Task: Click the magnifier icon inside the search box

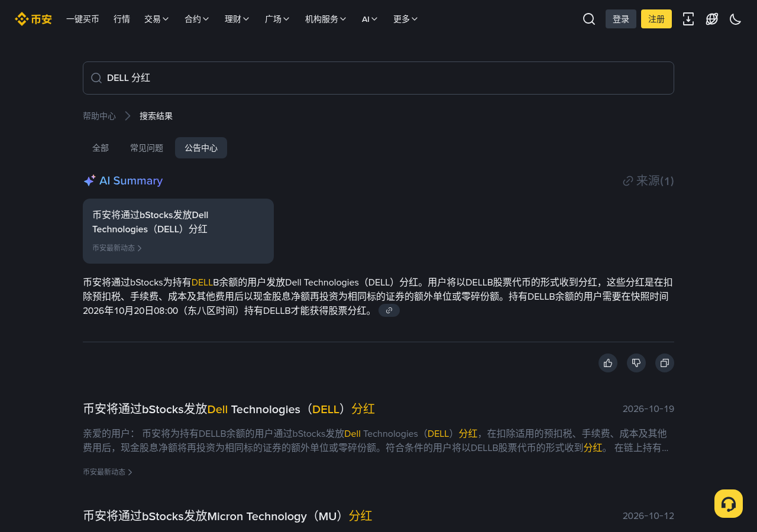Action: pyautogui.click(x=96, y=78)
